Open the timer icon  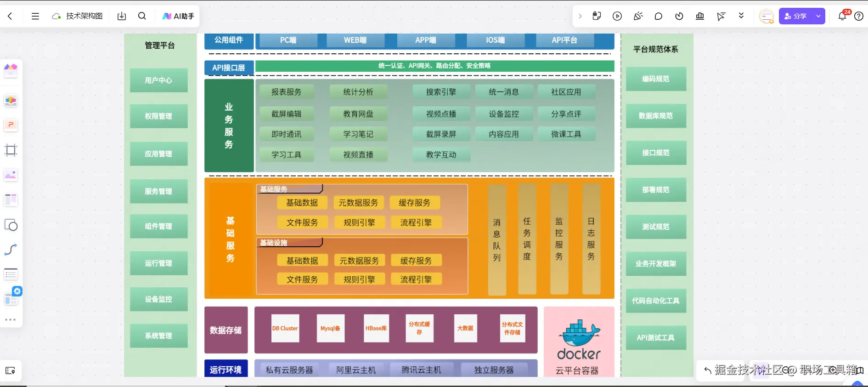pos(679,16)
